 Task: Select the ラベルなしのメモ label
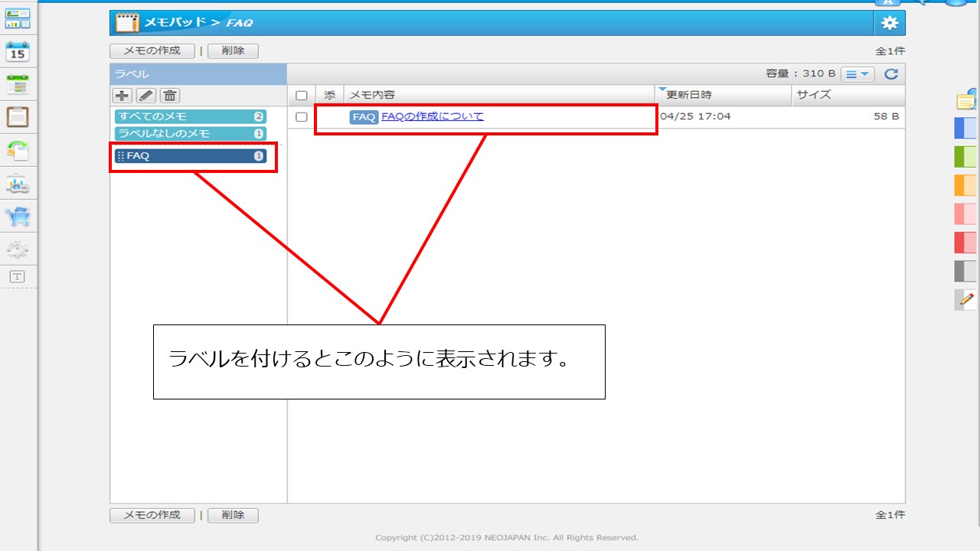pos(191,134)
